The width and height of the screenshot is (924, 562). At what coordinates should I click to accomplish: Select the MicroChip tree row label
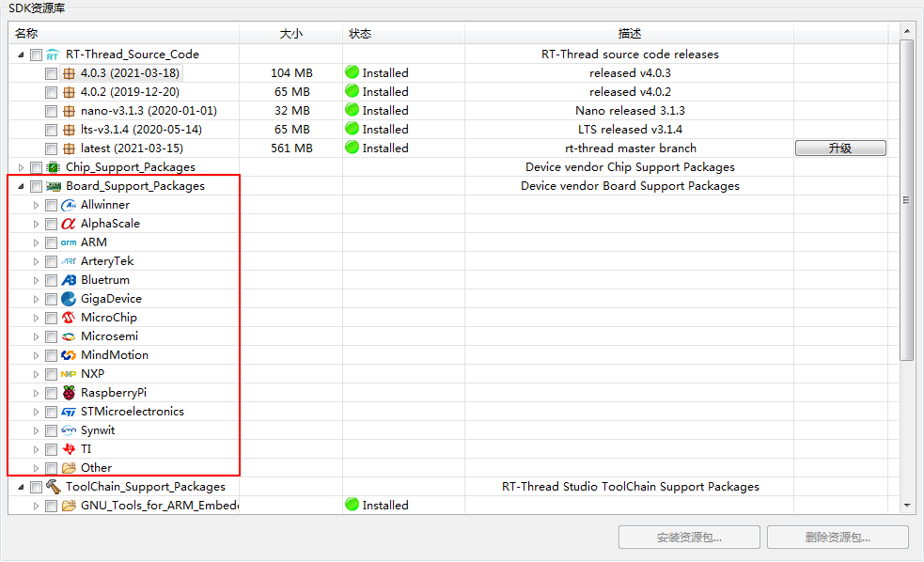click(x=109, y=318)
